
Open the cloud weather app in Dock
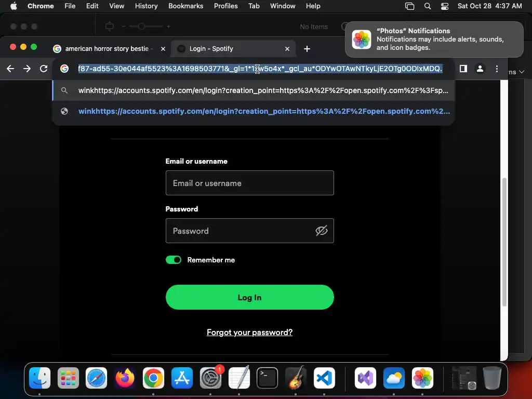(x=394, y=378)
